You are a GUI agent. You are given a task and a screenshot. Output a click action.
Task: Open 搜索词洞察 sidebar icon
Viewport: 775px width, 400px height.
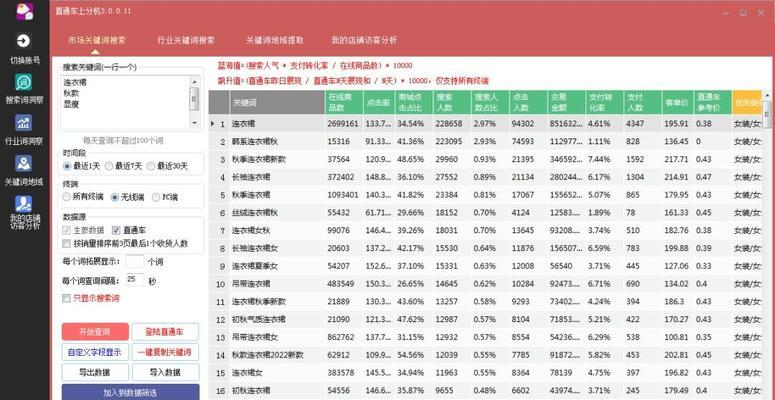[24, 82]
